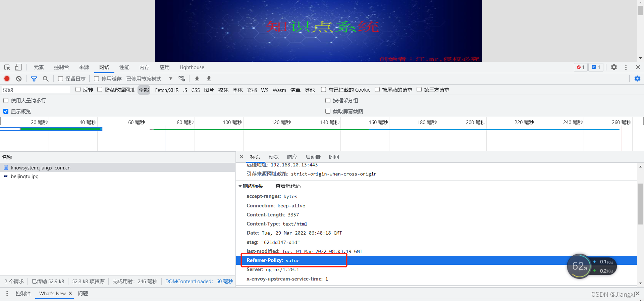The image size is (644, 301).
Task: Select knowsystem.jiangxl.com.cn request row
Action: click(118, 167)
